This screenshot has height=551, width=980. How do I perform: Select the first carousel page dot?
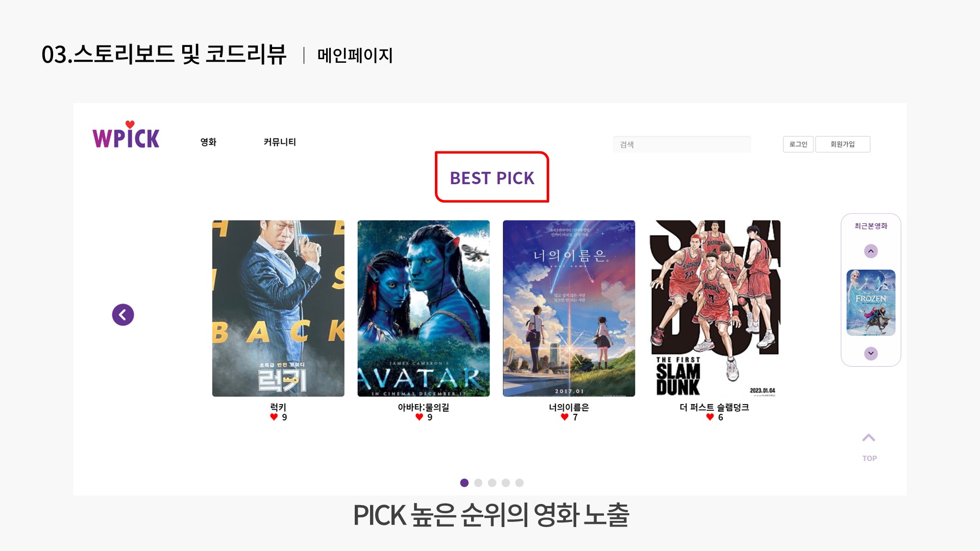point(464,483)
